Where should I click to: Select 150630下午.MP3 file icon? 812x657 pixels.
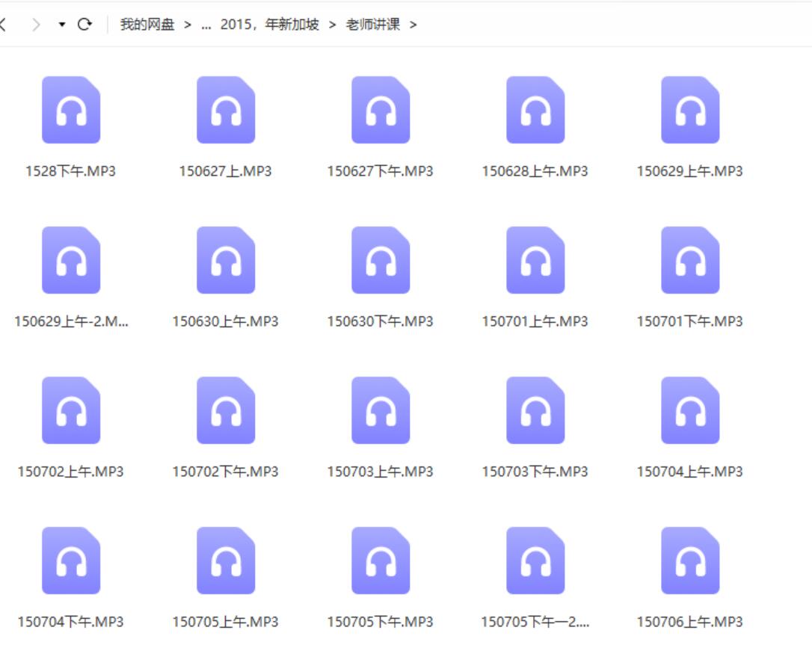pyautogui.click(x=381, y=260)
